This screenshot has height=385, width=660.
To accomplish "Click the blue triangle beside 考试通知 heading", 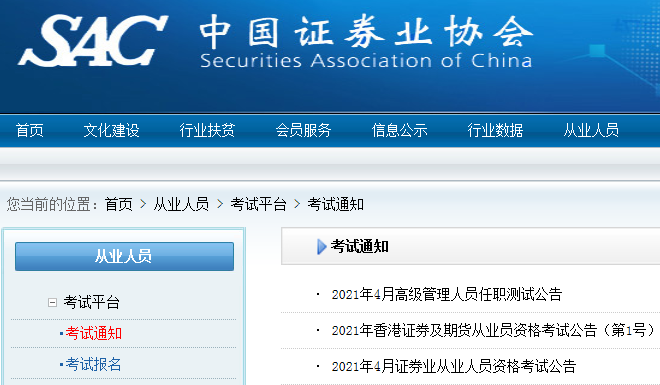I will [x=322, y=247].
